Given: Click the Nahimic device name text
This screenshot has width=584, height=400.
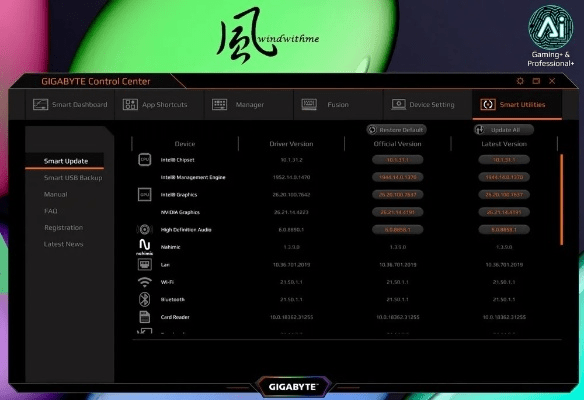Looking at the screenshot, I should (171, 247).
